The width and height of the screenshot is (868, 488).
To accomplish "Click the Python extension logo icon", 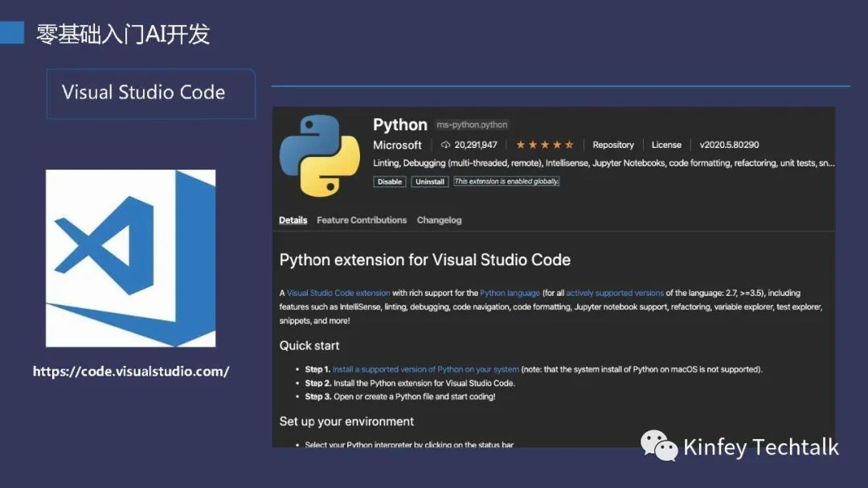I will [x=319, y=156].
